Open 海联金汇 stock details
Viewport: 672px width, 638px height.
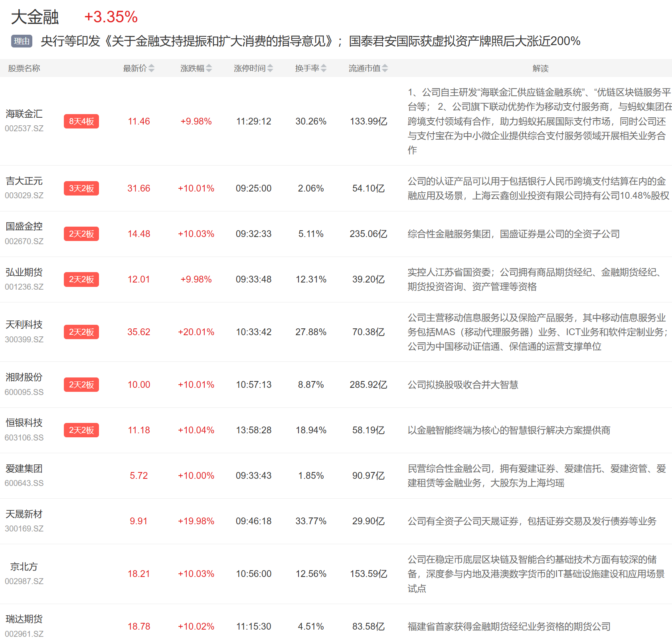click(24, 114)
